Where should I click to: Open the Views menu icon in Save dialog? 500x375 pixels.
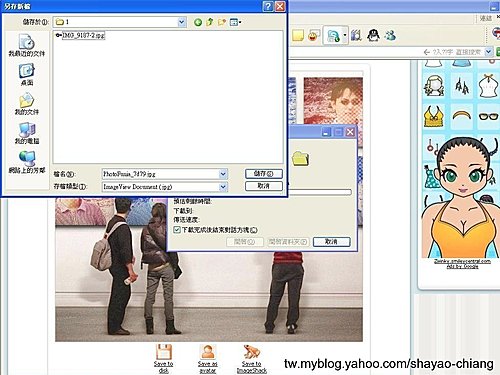235,22
